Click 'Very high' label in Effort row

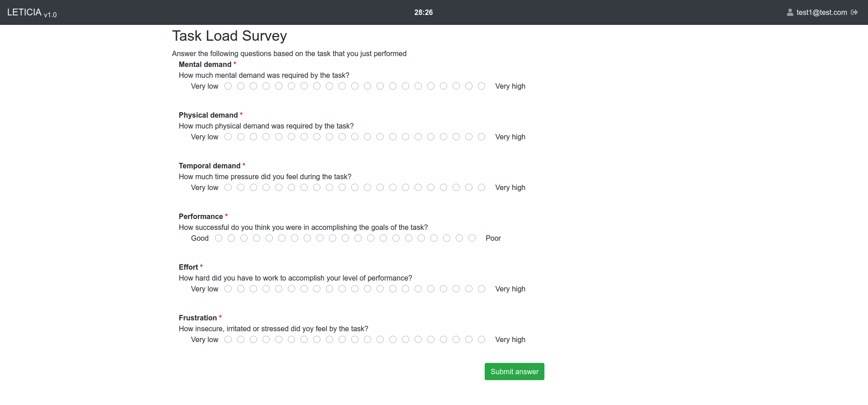pyautogui.click(x=510, y=289)
